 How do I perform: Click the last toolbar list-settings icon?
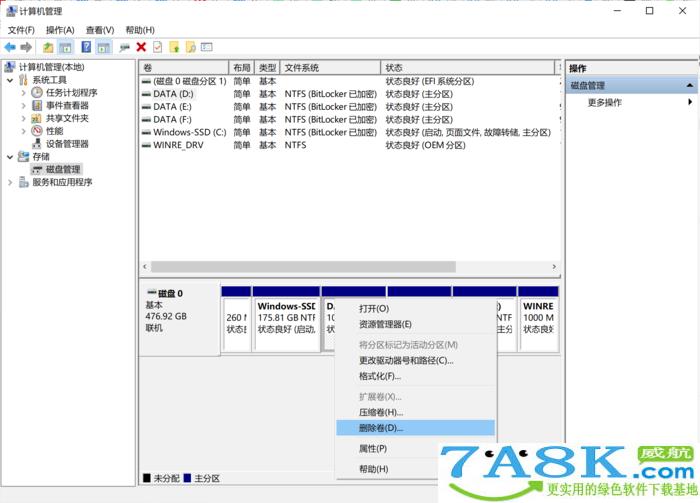(x=207, y=47)
